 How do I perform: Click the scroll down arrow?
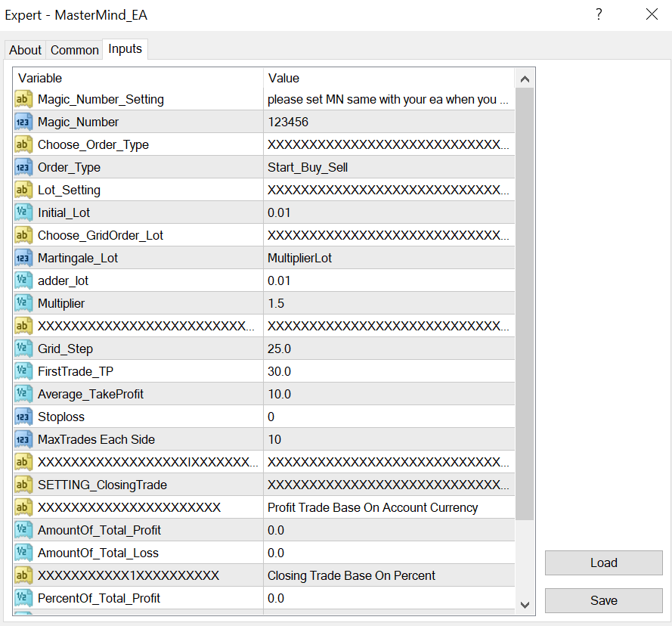click(525, 604)
